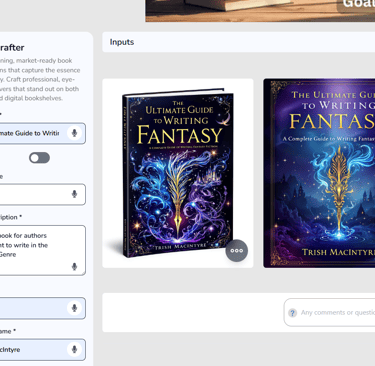Click microphone icon in the book title field
The width and height of the screenshot is (375, 366).
pos(74,133)
